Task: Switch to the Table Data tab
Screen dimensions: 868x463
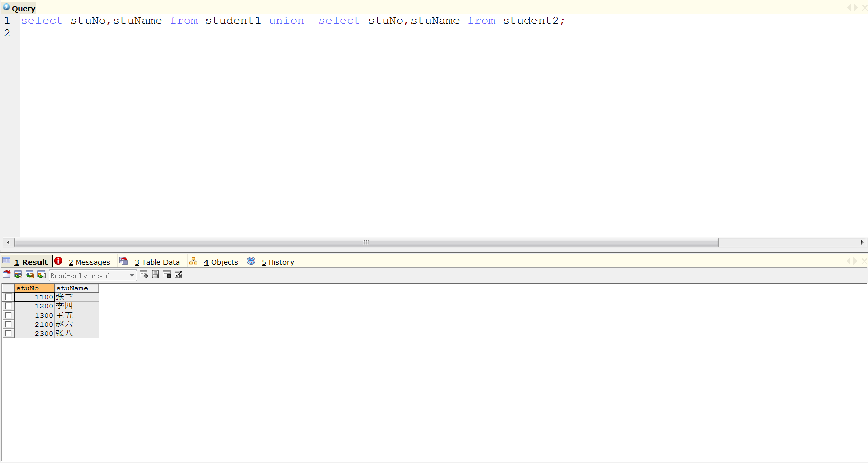Action: tap(157, 262)
